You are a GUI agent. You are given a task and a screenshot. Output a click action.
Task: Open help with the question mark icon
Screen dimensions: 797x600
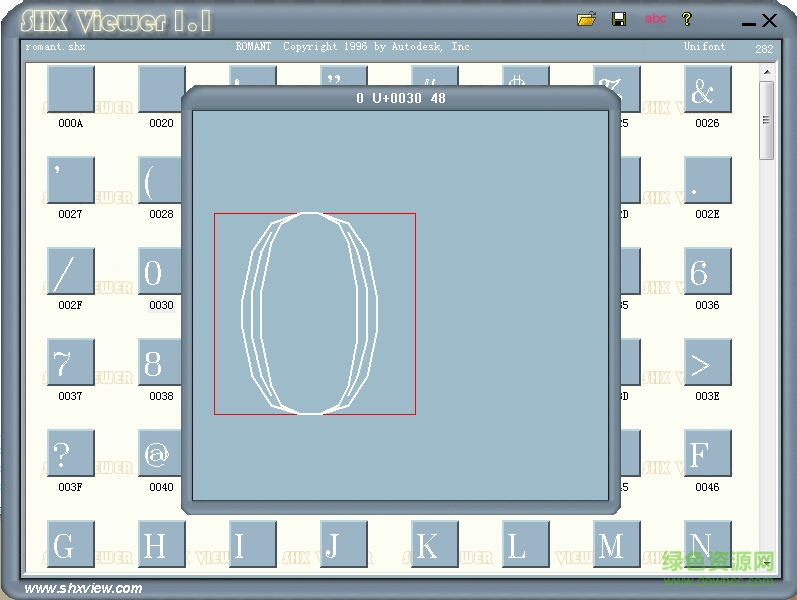point(687,19)
